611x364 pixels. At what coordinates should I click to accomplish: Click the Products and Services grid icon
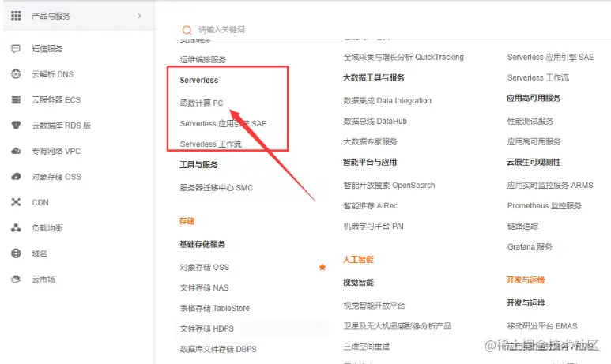coord(16,16)
